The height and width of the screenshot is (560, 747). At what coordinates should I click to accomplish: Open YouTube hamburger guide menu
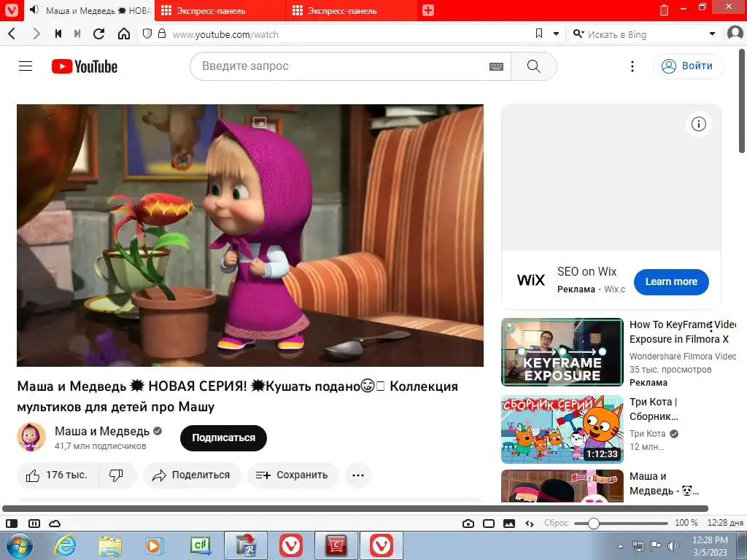point(26,66)
